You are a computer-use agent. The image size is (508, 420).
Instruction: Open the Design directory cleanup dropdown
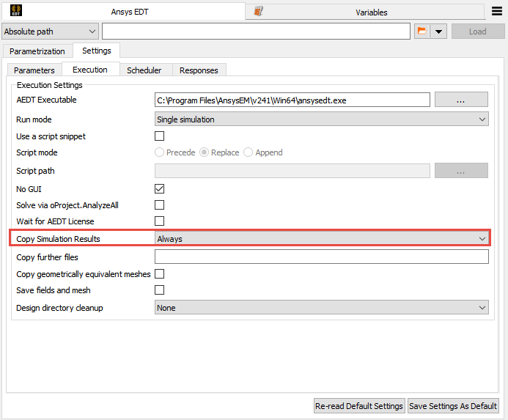(x=321, y=308)
